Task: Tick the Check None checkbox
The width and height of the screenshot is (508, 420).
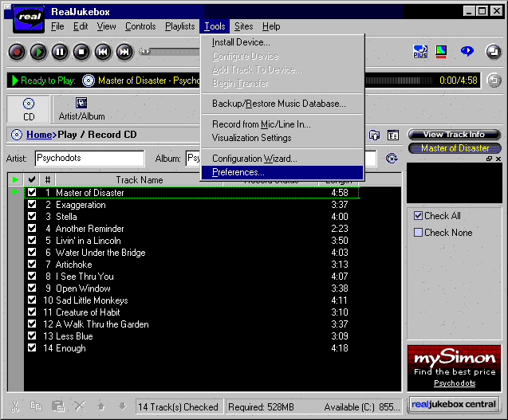Action: click(x=418, y=233)
